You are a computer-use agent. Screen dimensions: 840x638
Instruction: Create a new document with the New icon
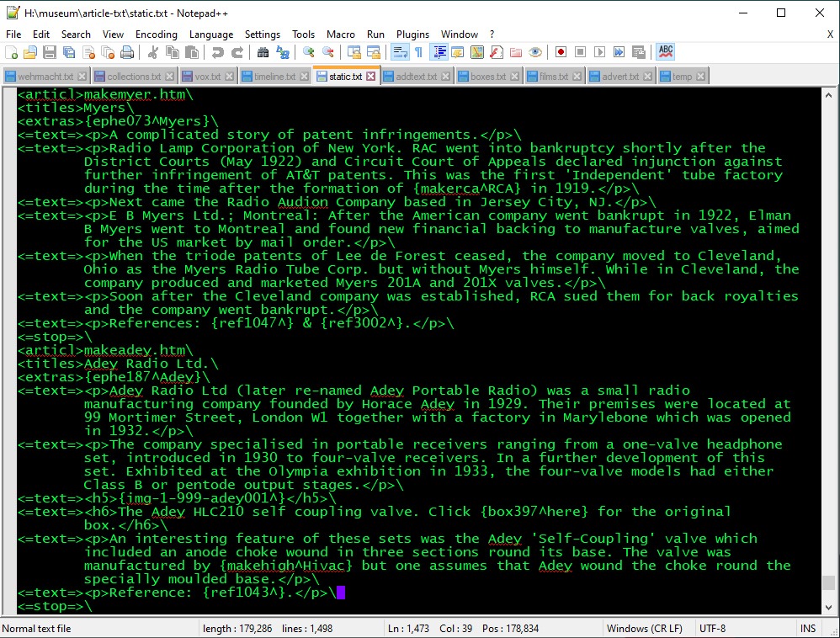(x=11, y=52)
